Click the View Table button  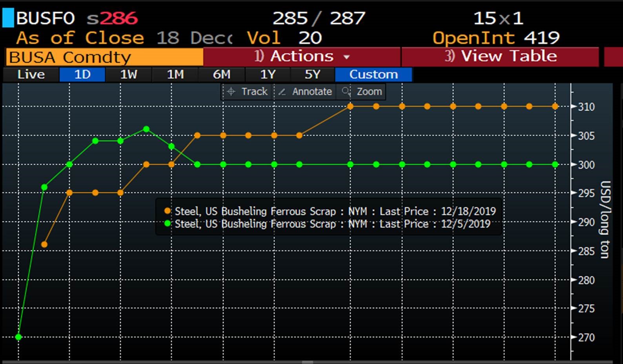[500, 56]
